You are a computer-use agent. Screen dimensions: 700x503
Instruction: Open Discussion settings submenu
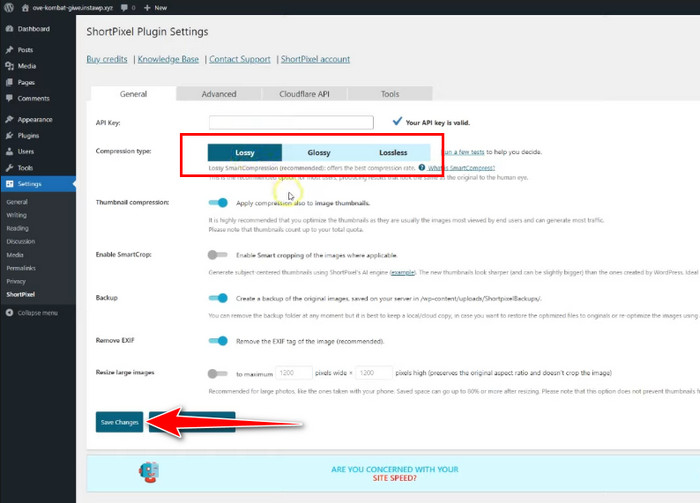click(21, 241)
